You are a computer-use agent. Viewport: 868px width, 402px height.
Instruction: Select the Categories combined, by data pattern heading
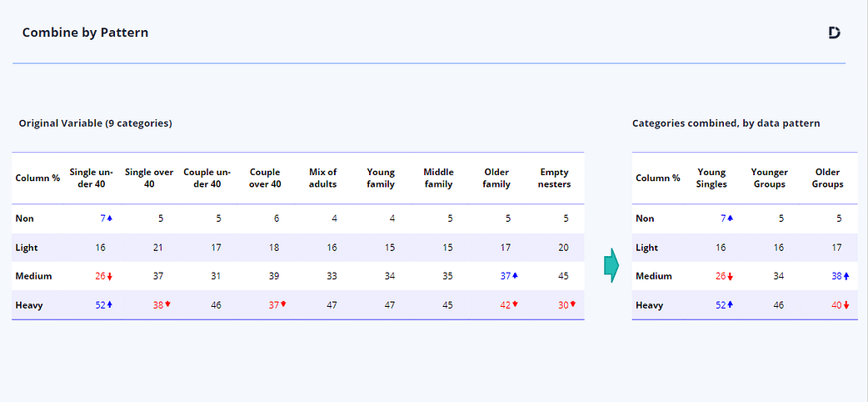point(726,123)
